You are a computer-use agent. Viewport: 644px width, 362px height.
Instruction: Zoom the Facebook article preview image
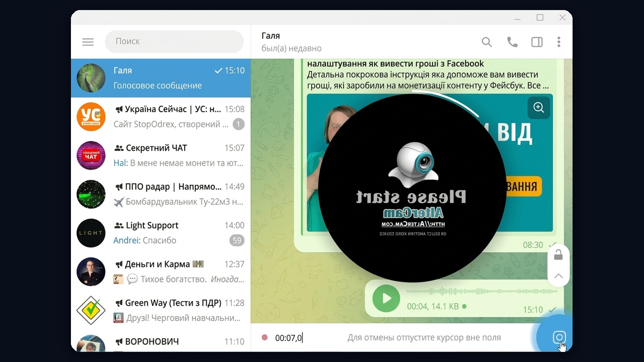tap(539, 108)
